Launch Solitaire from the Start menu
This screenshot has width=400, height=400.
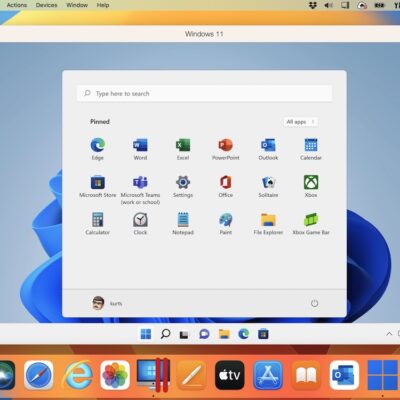(x=268, y=186)
